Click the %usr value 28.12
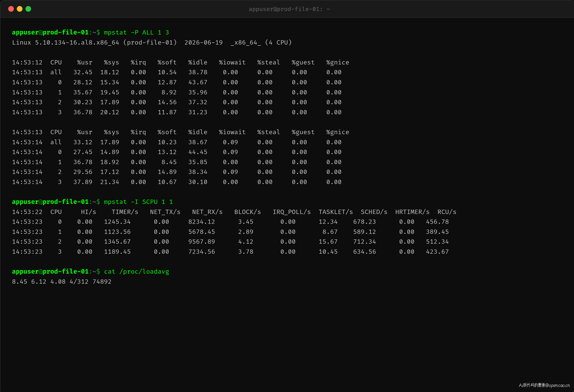Viewport: 574px width, 392px height. pos(83,82)
